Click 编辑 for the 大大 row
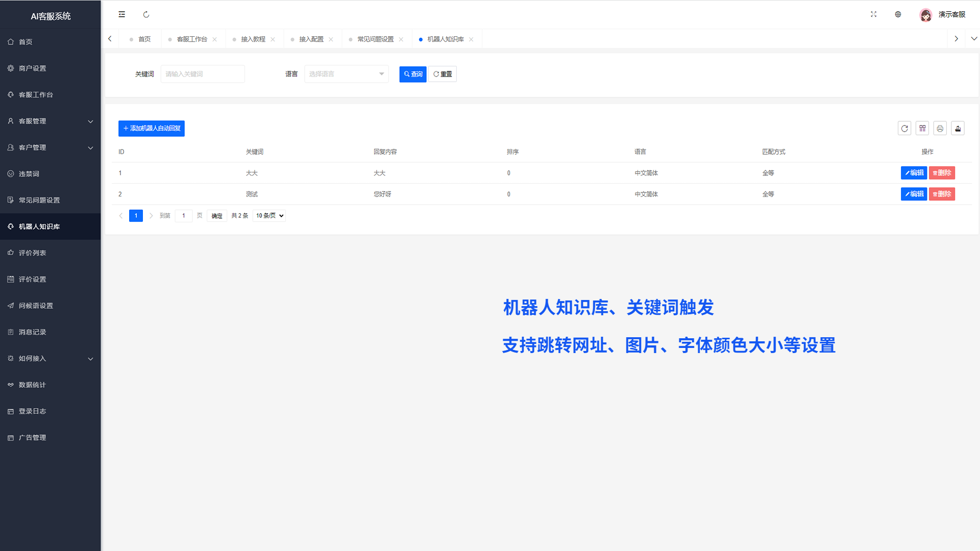 click(x=913, y=173)
